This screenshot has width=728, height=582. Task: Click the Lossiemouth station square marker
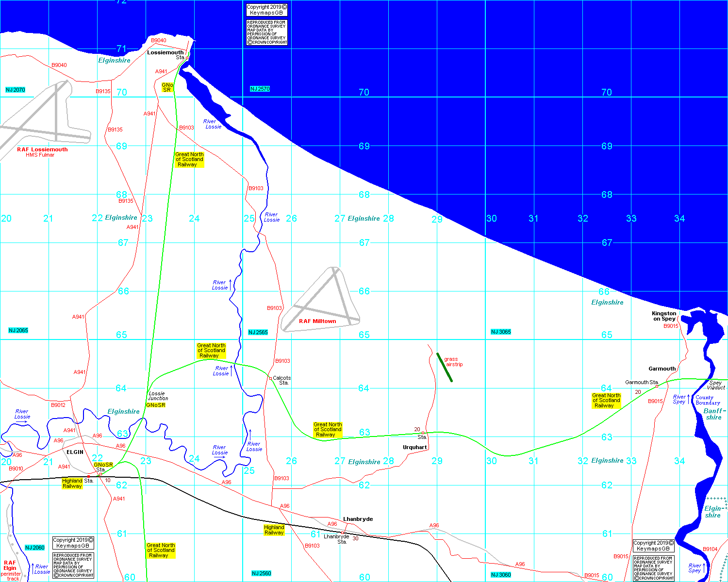pyautogui.click(x=187, y=58)
